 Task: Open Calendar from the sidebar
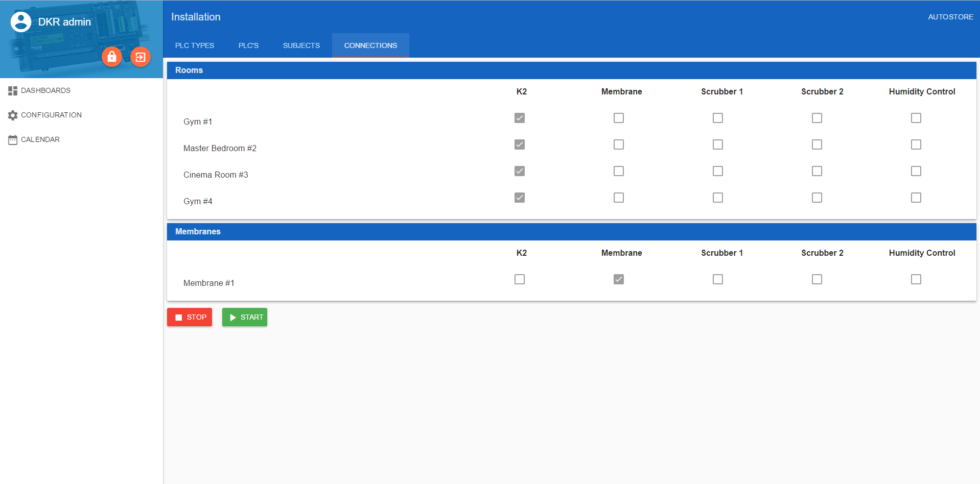40,139
